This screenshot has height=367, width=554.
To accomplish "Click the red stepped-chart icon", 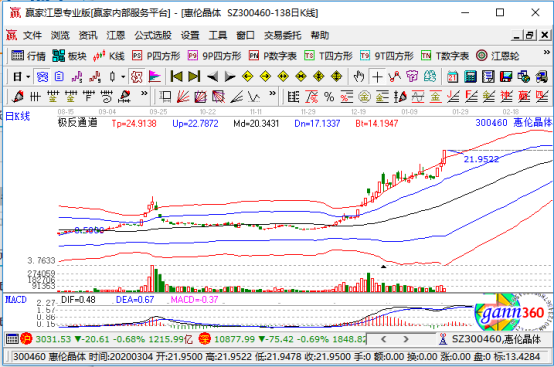I will (95, 77).
